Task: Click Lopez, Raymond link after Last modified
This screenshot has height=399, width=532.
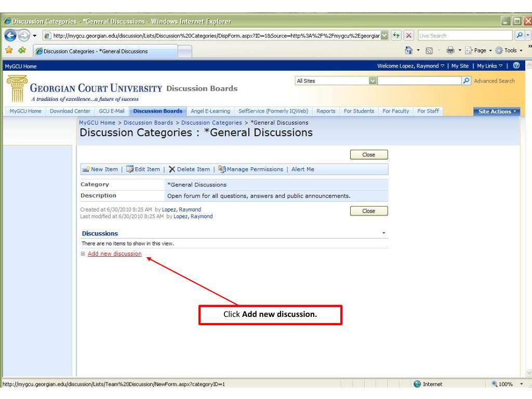Action: [x=193, y=216]
